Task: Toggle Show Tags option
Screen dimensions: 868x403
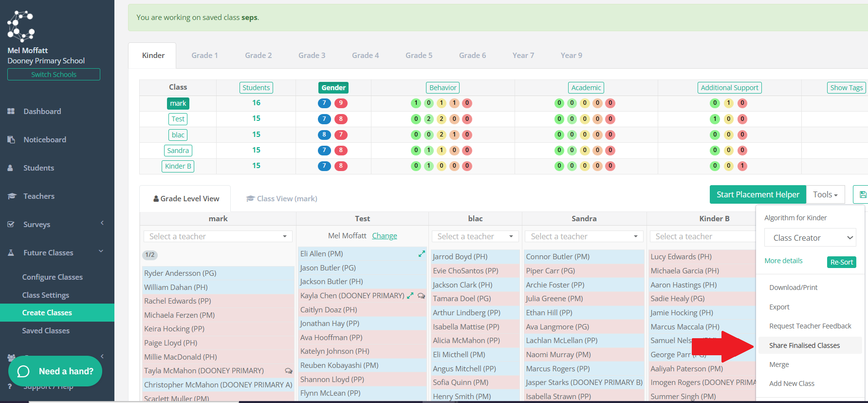Action: click(x=847, y=88)
